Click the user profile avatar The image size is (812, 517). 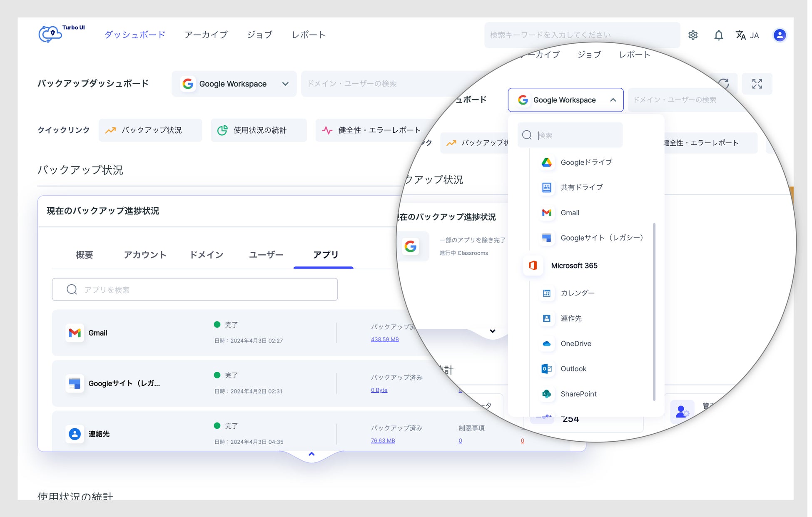point(780,35)
